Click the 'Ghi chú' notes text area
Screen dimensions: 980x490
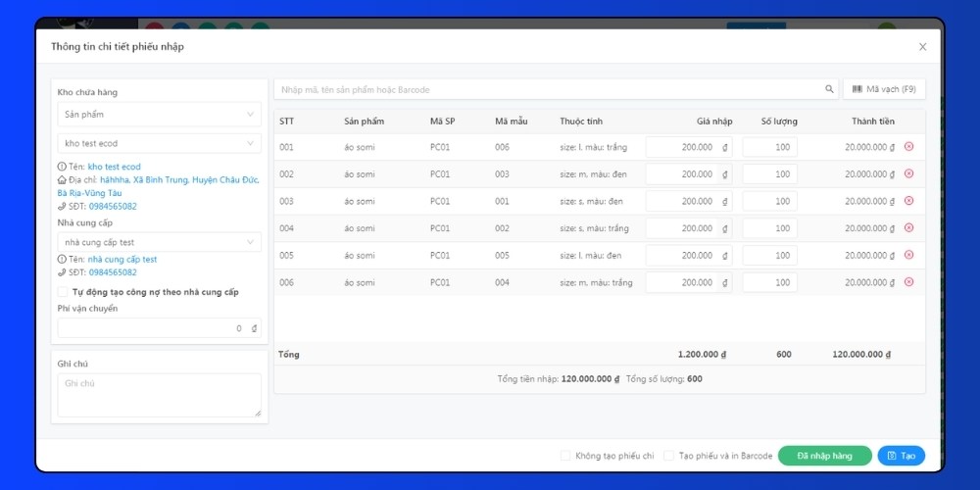pos(159,397)
